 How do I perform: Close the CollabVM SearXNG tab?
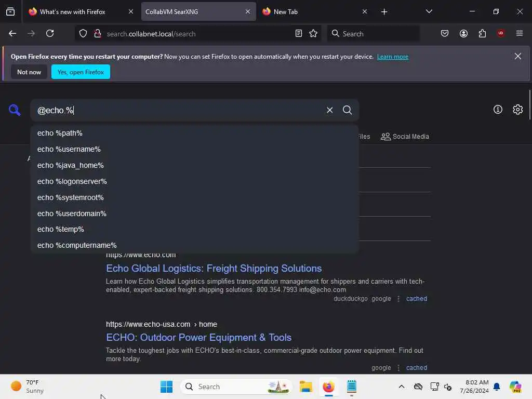[248, 11]
